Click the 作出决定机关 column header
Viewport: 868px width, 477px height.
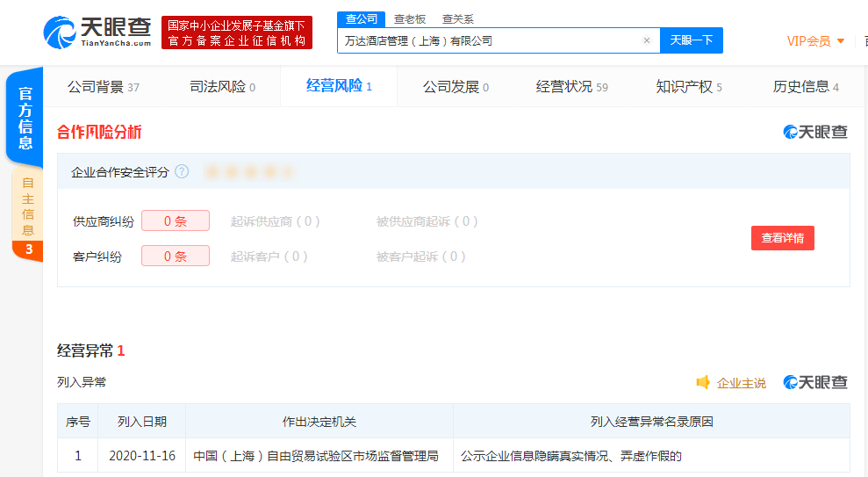319,422
